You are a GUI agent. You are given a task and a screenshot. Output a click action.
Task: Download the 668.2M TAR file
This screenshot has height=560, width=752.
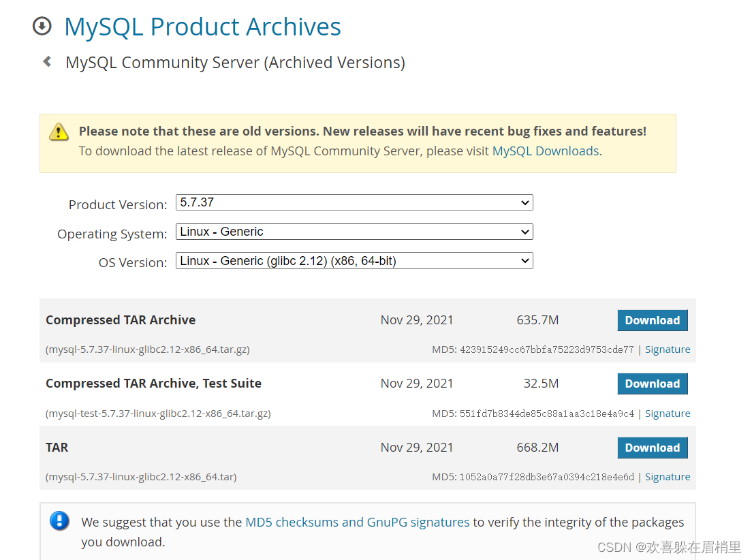click(652, 448)
